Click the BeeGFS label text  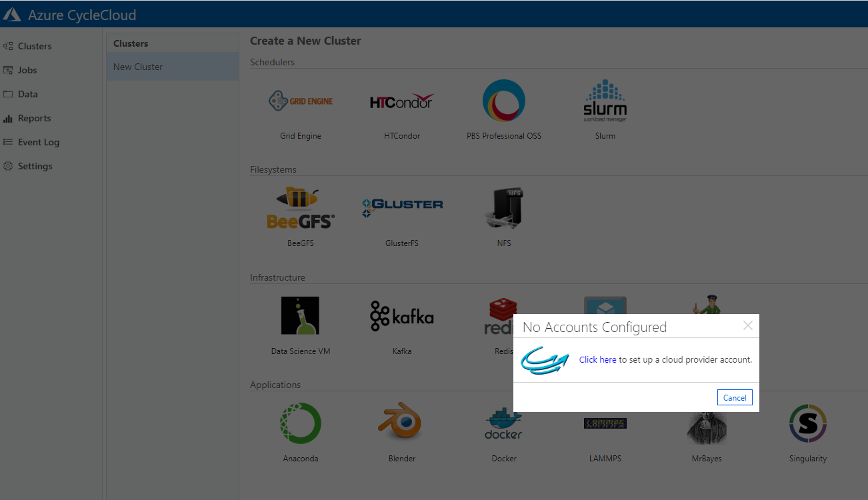(301, 243)
